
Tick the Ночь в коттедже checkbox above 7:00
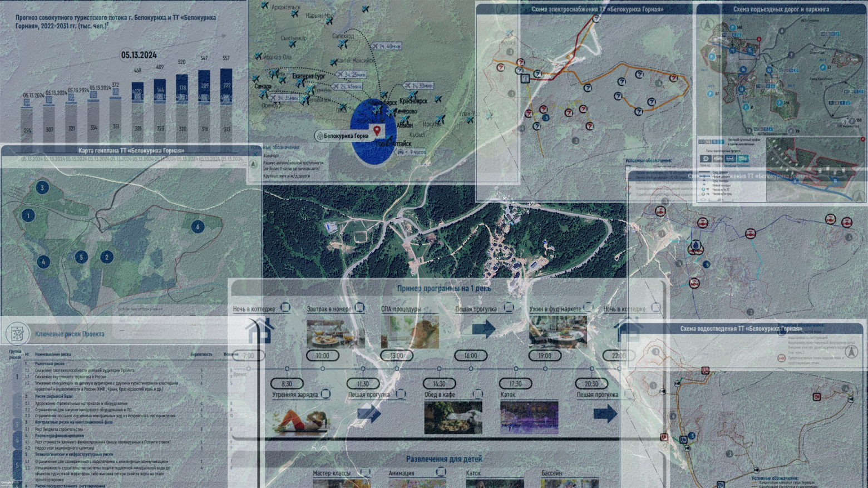[x=285, y=307]
